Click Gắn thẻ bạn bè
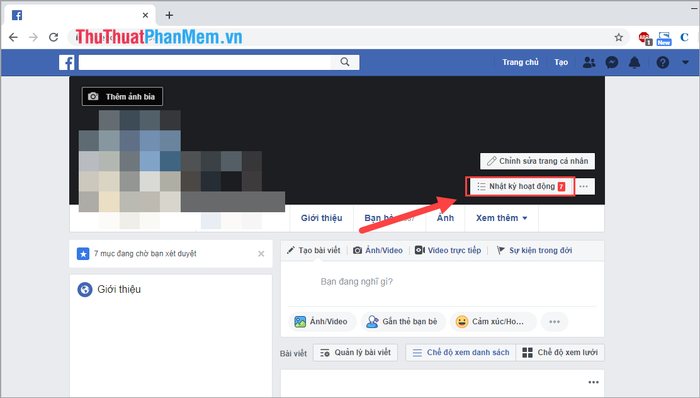This screenshot has width=700, height=398. pyautogui.click(x=404, y=322)
